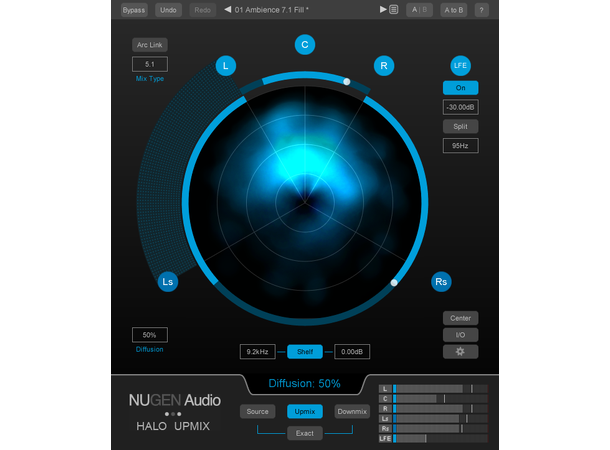Viewport: 610px width, 450px height.
Task: Select the L left channel node
Action: tap(226, 66)
